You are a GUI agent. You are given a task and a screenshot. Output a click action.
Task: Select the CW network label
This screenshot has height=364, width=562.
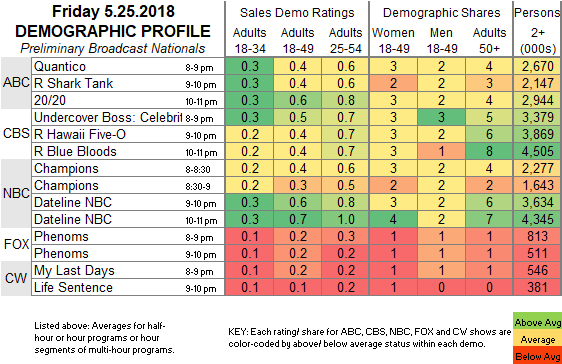(x=16, y=278)
